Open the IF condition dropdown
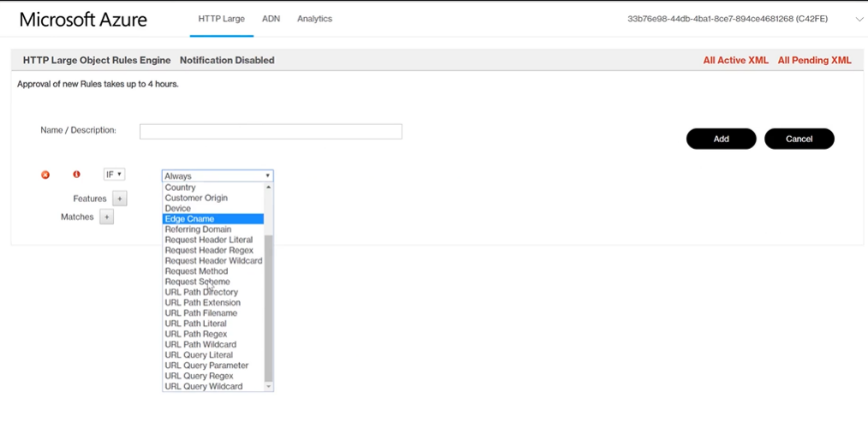Image resolution: width=868 pixels, height=422 pixels. click(x=115, y=175)
